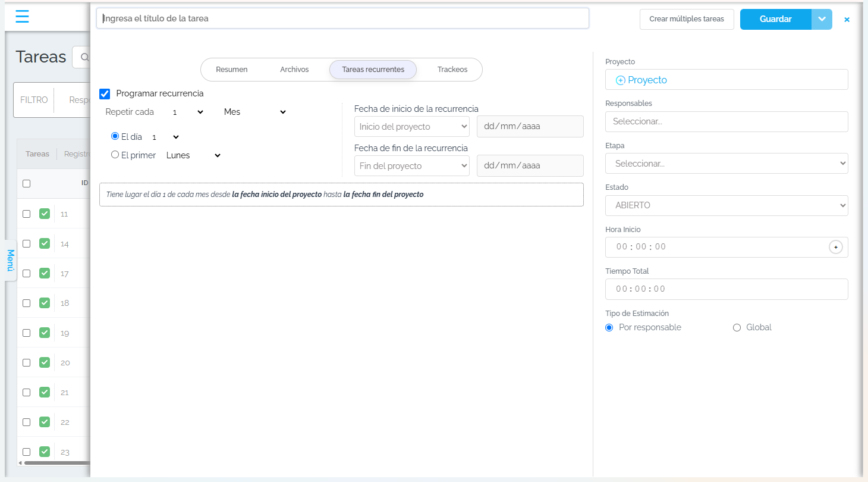Click Crear múltiples tareas button
This screenshot has width=868, height=482.
tap(687, 19)
